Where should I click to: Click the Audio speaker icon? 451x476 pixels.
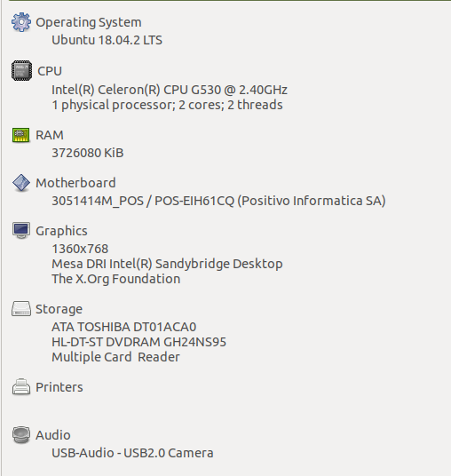point(21,435)
